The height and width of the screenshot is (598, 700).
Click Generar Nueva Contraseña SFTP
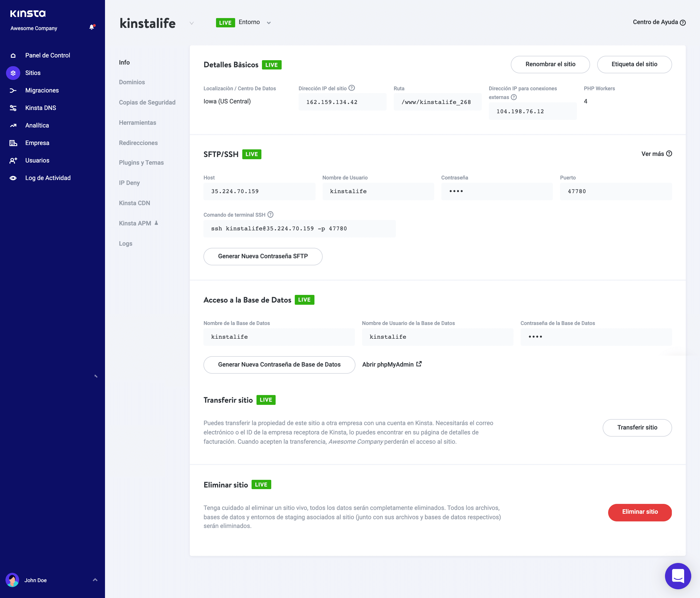coord(262,257)
